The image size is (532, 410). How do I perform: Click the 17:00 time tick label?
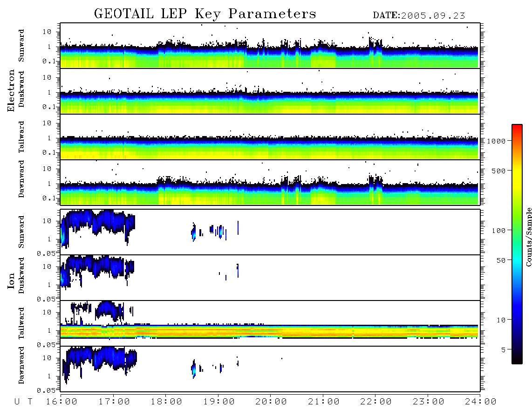[114, 402]
